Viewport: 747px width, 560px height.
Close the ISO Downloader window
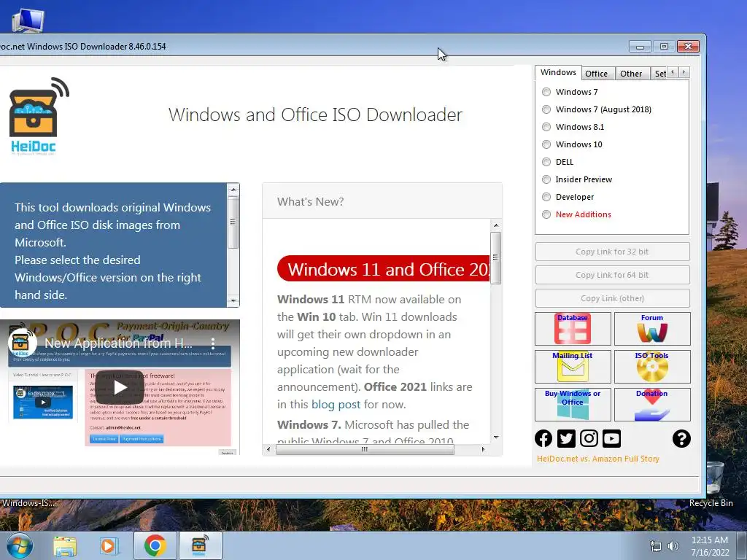point(688,46)
